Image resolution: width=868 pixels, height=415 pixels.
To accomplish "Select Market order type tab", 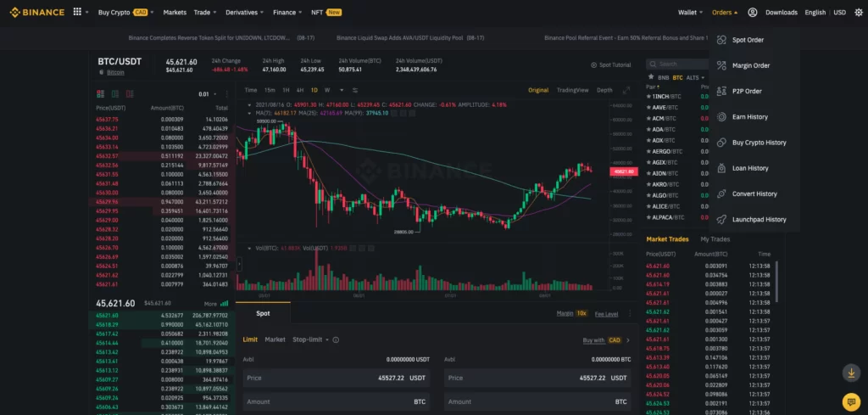I will coord(275,339).
